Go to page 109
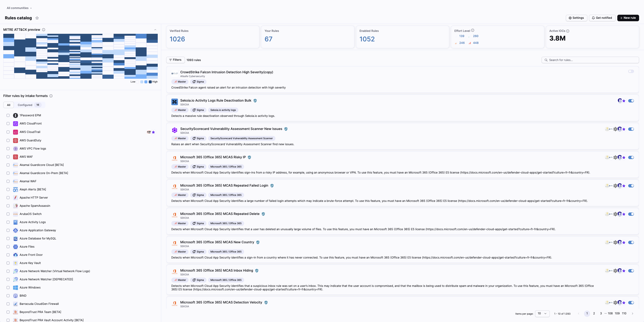644x322 pixels. pyautogui.click(x=617, y=314)
